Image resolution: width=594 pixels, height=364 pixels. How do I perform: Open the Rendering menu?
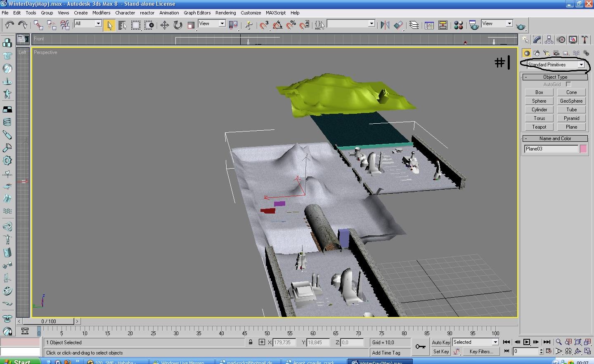click(x=225, y=13)
